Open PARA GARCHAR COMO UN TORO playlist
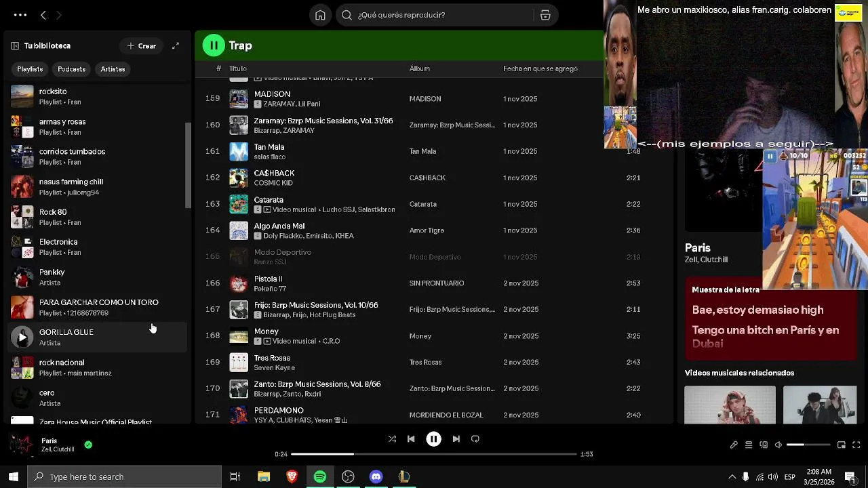Viewport: 868px width, 488px height. 98,307
